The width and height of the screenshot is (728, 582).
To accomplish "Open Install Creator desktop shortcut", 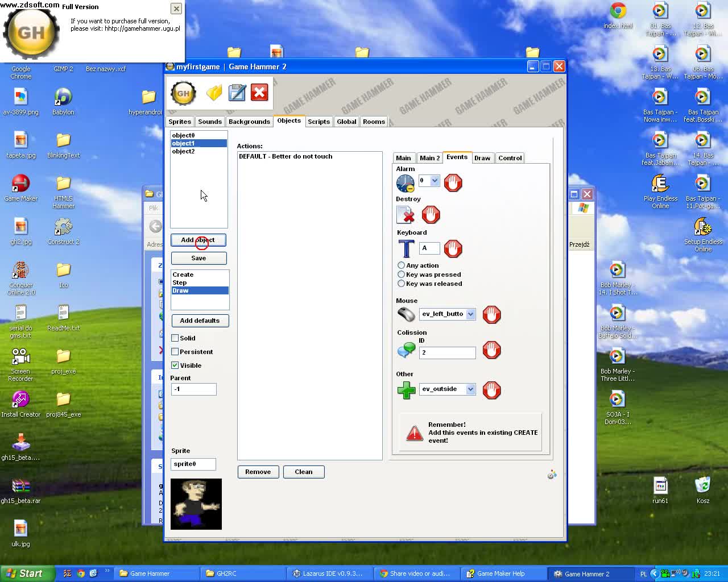I will [x=20, y=405].
